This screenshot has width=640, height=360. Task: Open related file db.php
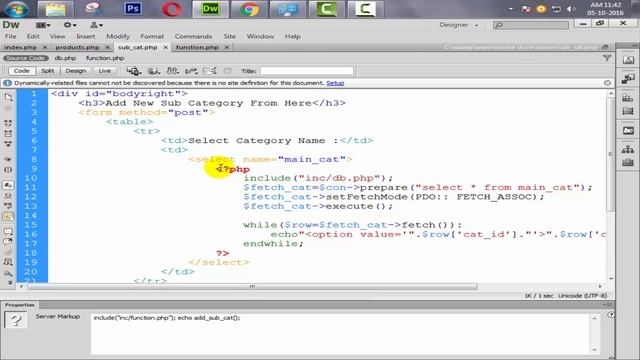tap(65, 58)
